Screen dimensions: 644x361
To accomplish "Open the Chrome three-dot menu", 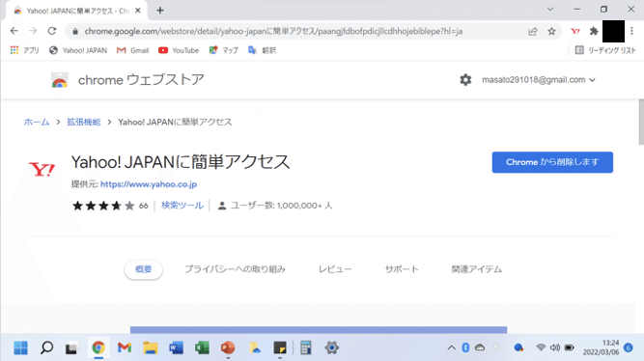I will (x=632, y=31).
